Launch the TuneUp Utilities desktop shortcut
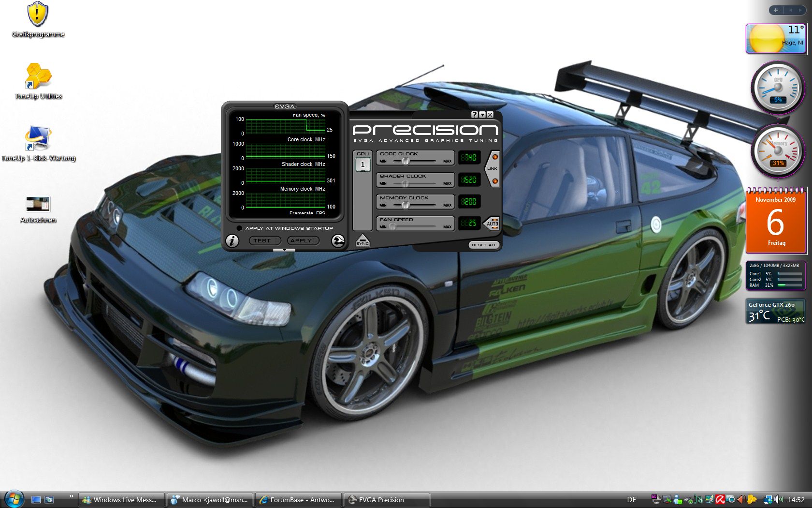812x508 pixels. click(x=38, y=81)
